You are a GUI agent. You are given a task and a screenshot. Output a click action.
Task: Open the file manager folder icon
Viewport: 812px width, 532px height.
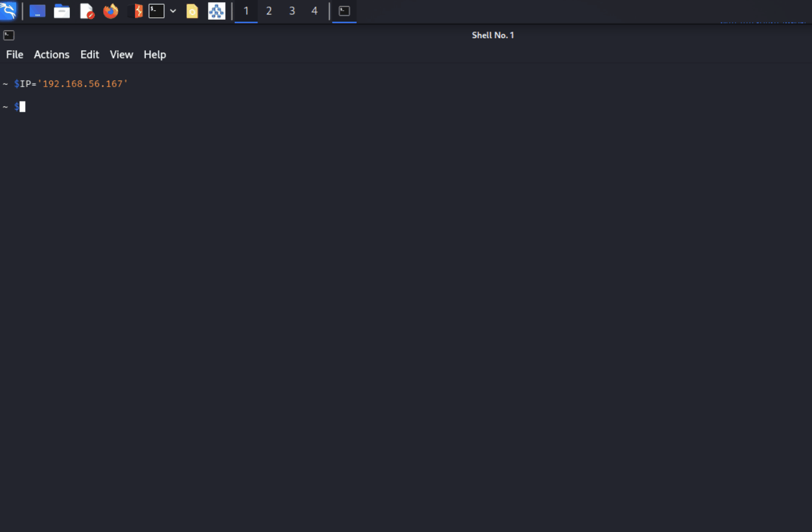pyautogui.click(x=62, y=11)
